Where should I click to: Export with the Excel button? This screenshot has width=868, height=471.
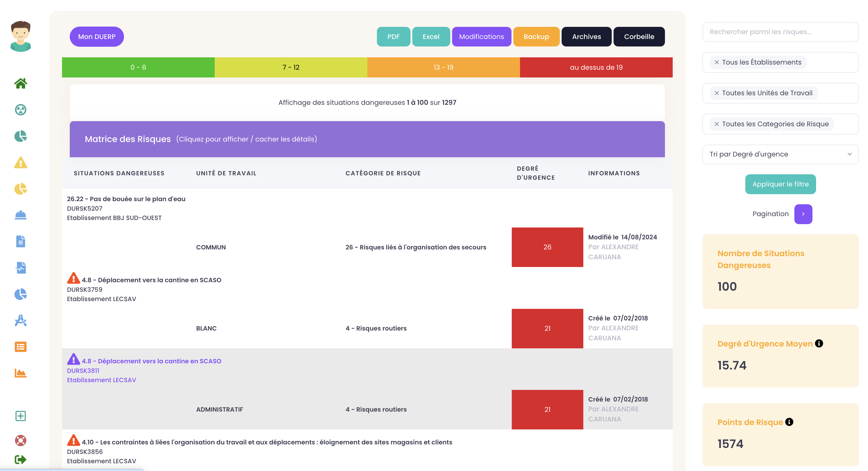tap(431, 37)
